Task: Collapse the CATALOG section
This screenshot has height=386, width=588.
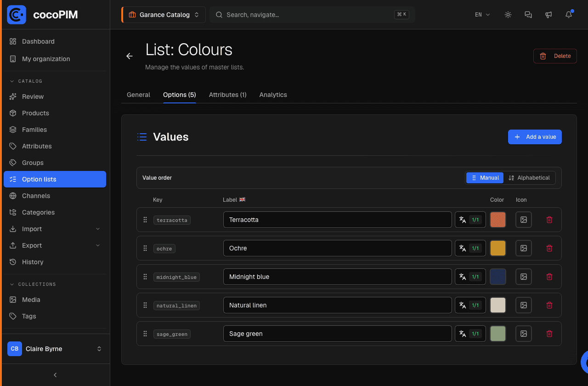Action: 26,81
